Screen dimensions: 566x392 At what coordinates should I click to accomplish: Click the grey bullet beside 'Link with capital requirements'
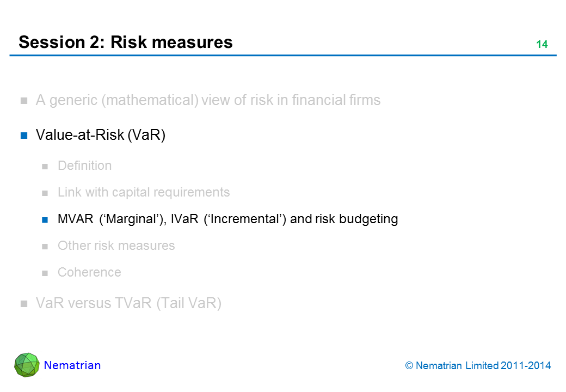[x=46, y=193]
